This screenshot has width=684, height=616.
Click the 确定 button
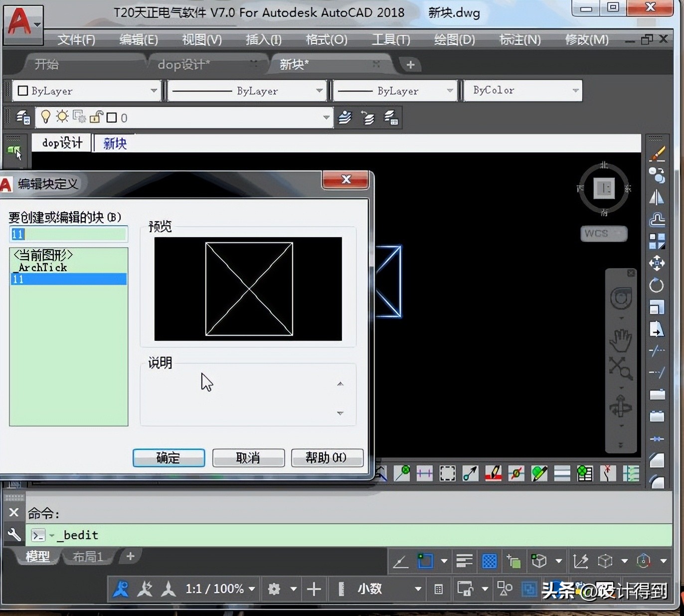coord(169,458)
